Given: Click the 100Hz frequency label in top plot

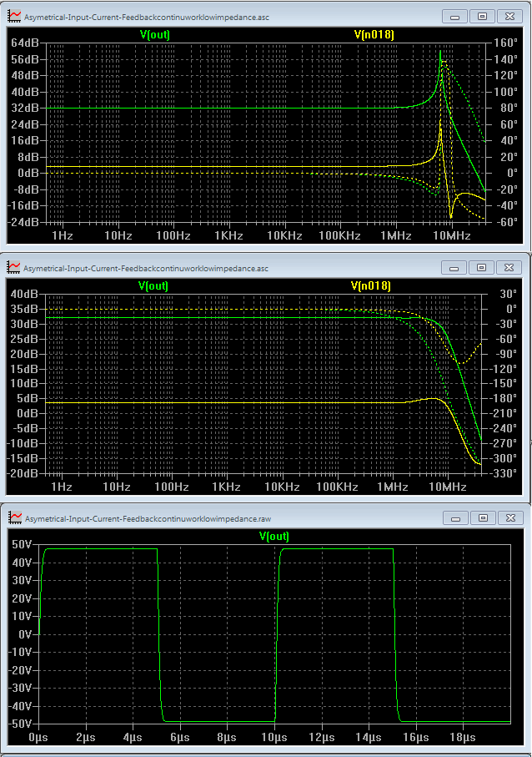Looking at the screenshot, I should click(173, 235).
